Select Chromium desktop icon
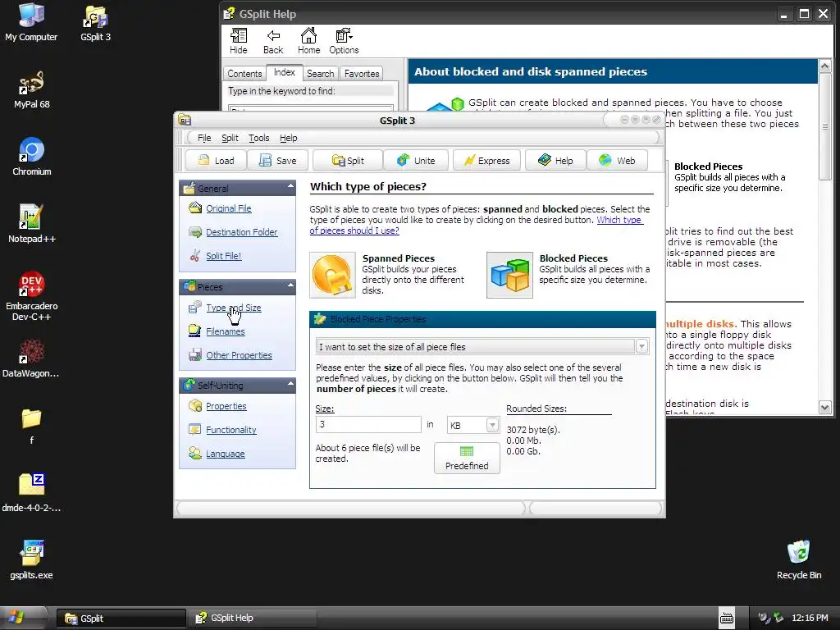840x630 pixels. pos(32,157)
